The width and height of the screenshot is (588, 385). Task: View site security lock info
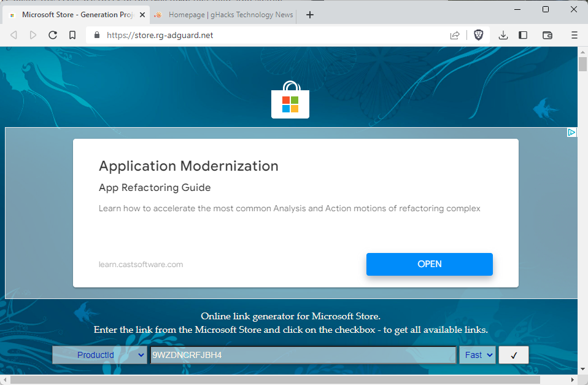coord(97,35)
